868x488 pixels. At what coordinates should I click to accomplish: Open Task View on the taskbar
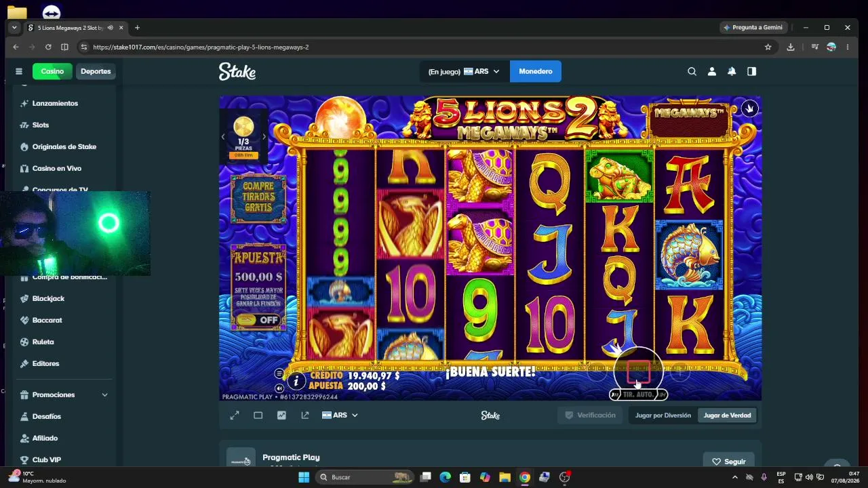pos(425,477)
